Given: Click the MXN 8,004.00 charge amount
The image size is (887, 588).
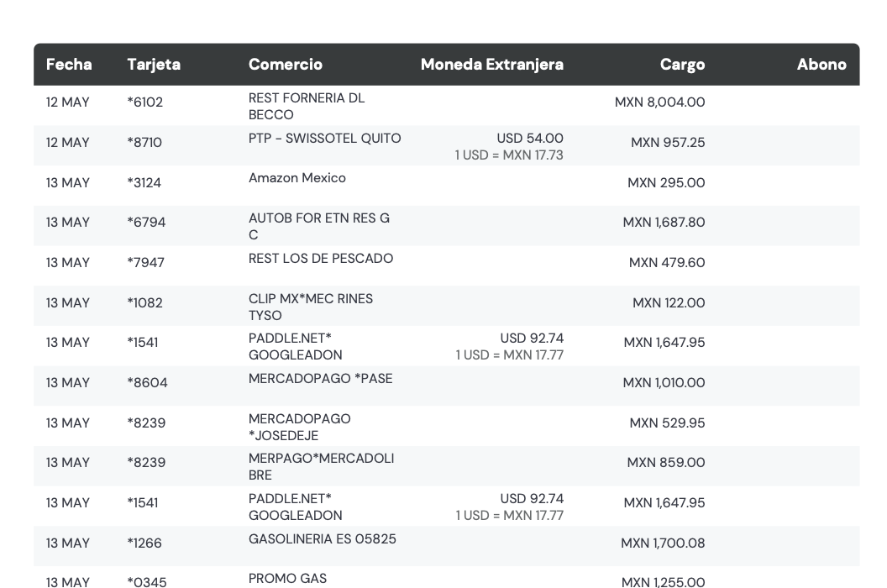Looking at the screenshot, I should (659, 102).
